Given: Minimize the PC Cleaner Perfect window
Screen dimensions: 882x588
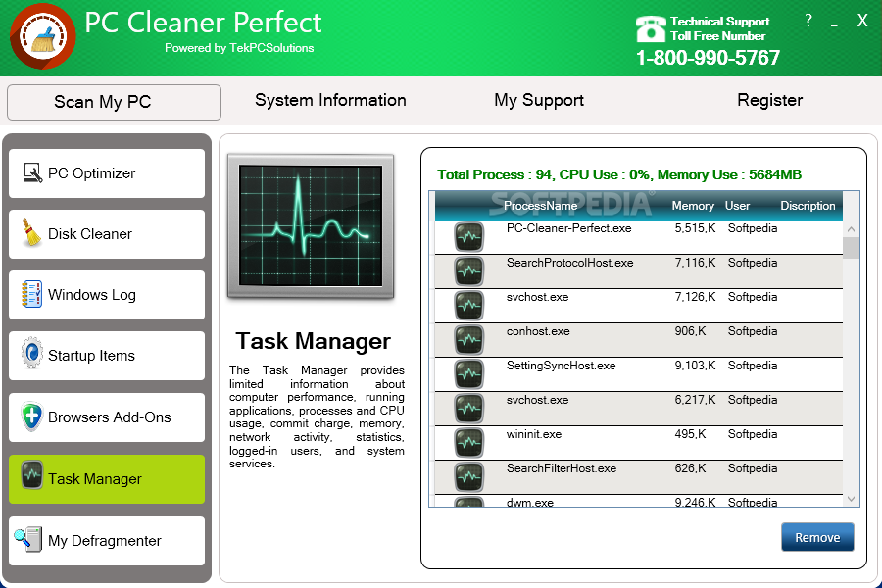Looking at the screenshot, I should [x=834, y=24].
